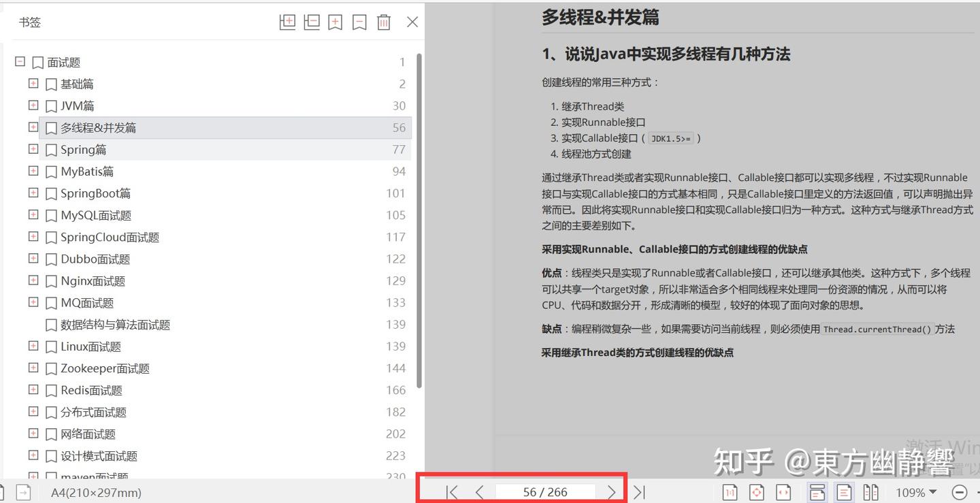
Task: Open the SpringCloud面试题 bookmark
Action: point(110,238)
